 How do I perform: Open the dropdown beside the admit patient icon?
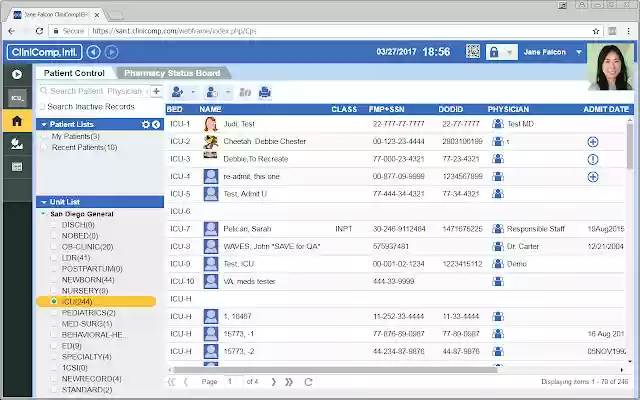tap(193, 92)
